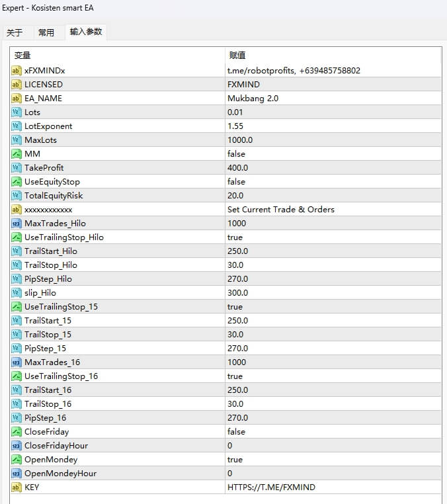Click the boolean icon beside MM
Viewport: 447px width, 504px height.
[17, 154]
